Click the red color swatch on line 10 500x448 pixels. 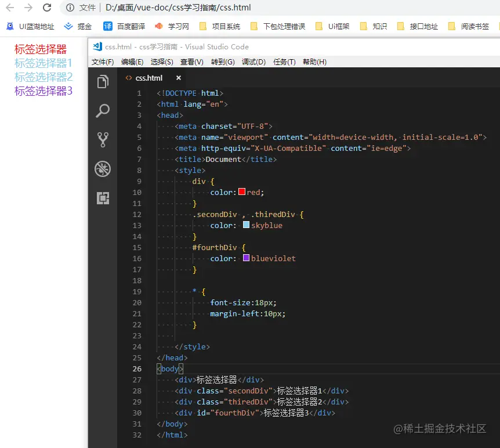click(x=242, y=192)
